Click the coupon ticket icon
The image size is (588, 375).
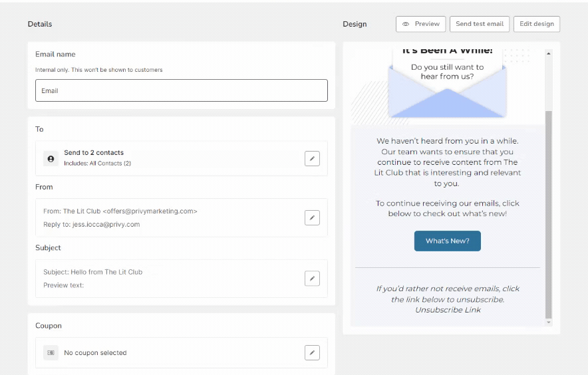pyautogui.click(x=51, y=352)
